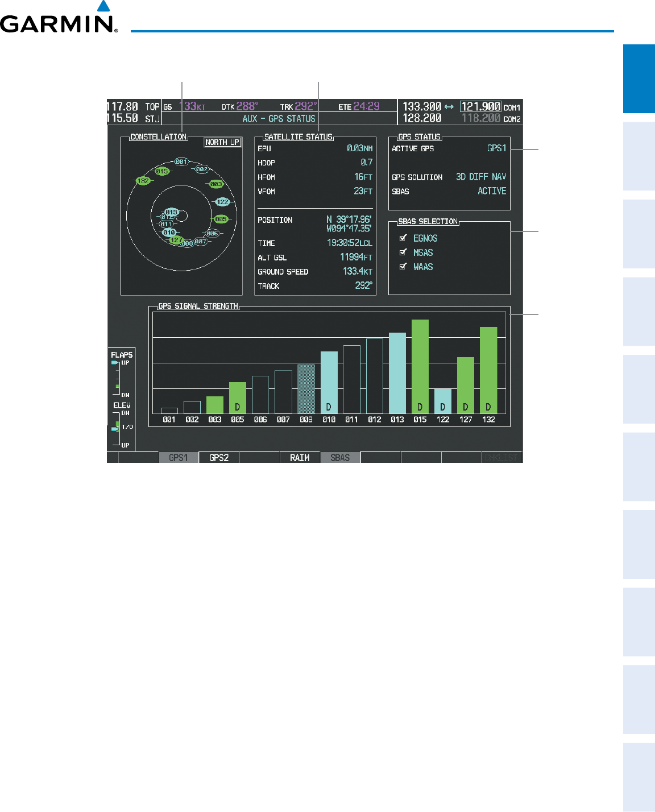
Task: Click the first blue section tab
Action: pyautogui.click(x=639, y=79)
